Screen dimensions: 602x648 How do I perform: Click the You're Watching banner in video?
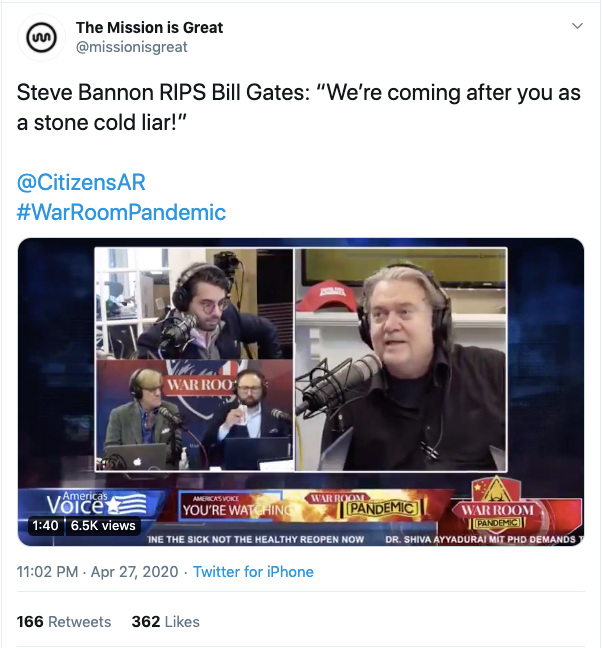click(233, 506)
